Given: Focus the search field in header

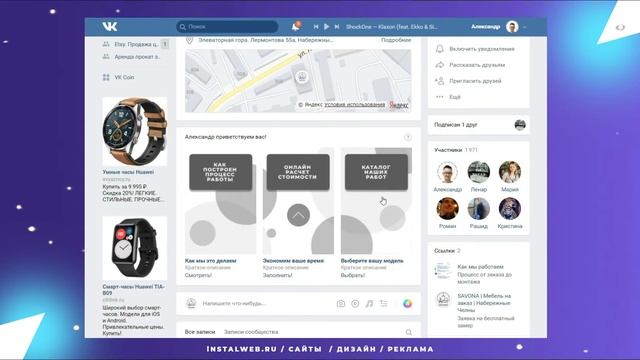Looking at the screenshot, I should tap(227, 27).
